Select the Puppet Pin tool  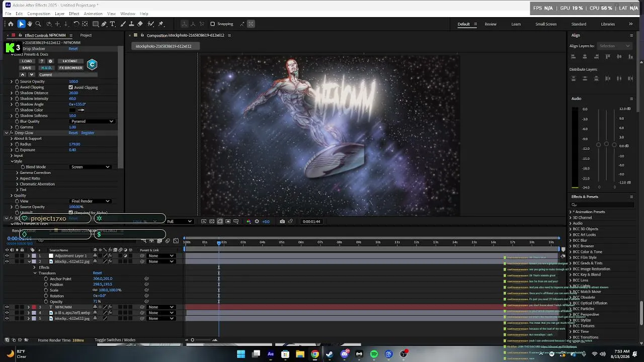[x=161, y=24]
